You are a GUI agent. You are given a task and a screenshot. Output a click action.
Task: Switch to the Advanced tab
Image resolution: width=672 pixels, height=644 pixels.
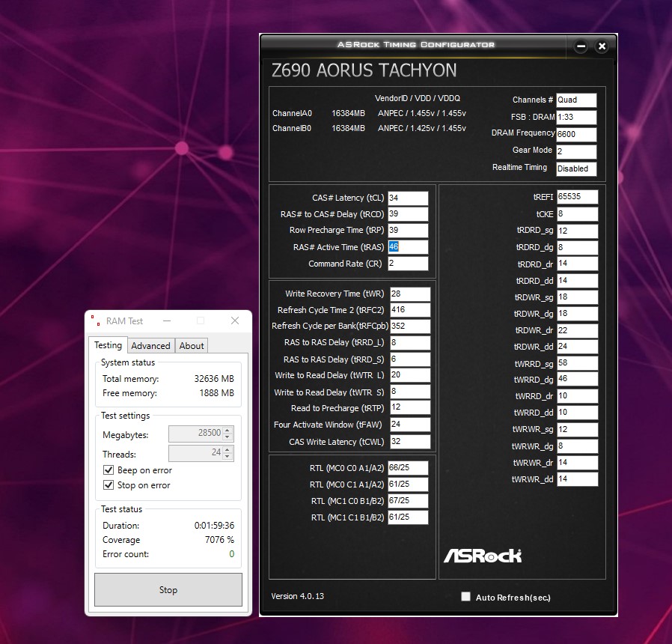[x=150, y=345]
